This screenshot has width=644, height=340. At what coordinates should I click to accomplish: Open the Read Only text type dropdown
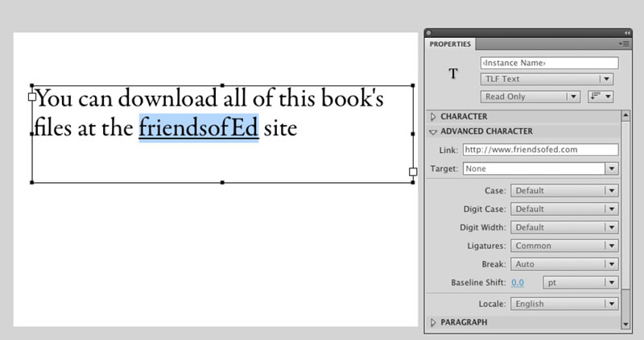530,97
